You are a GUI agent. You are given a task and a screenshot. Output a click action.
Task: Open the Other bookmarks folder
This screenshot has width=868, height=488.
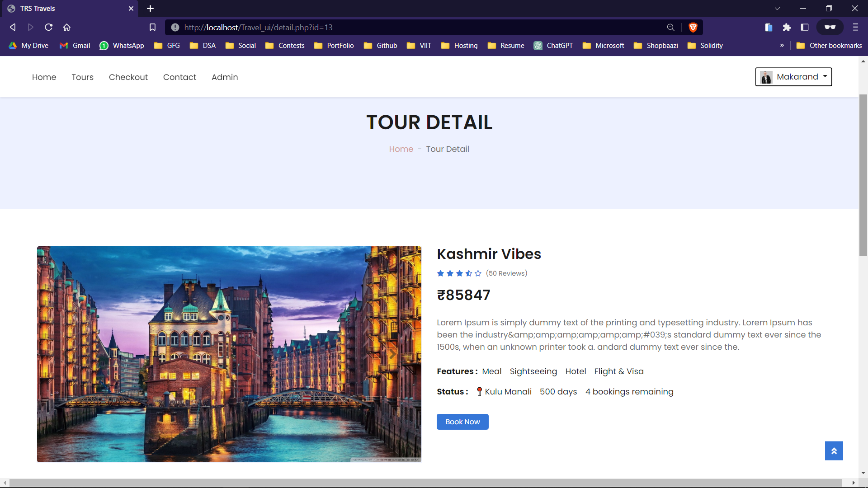coord(829,46)
